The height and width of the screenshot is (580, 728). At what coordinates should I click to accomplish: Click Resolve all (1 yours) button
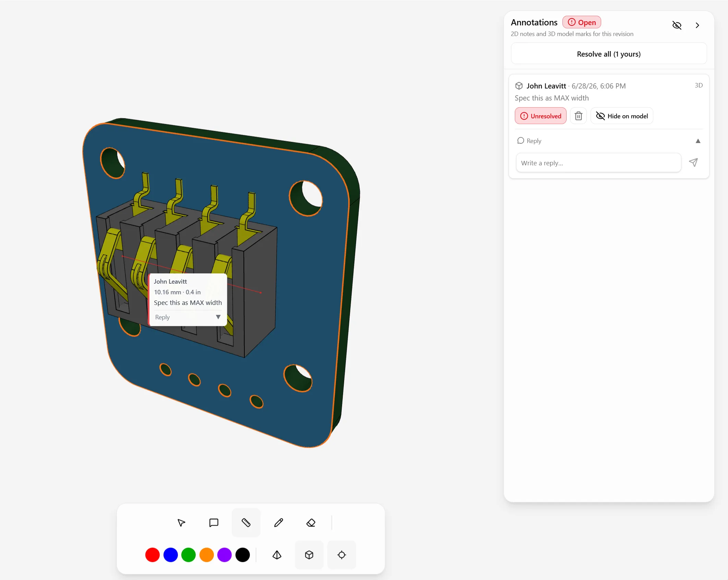click(609, 54)
